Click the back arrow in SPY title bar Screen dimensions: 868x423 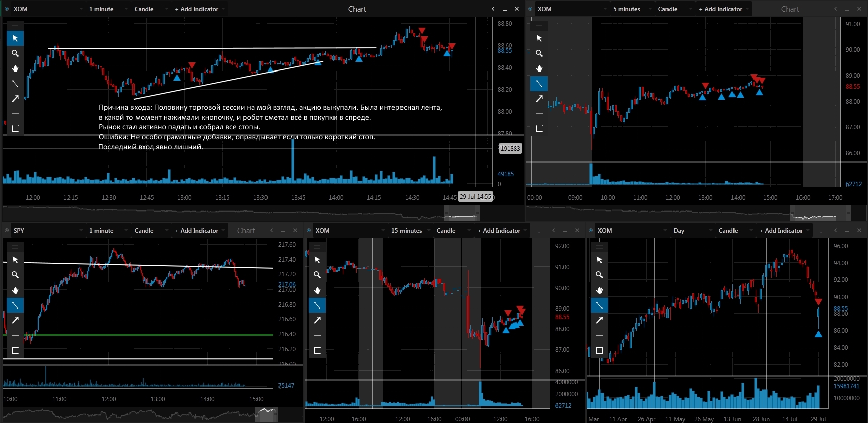(x=272, y=230)
